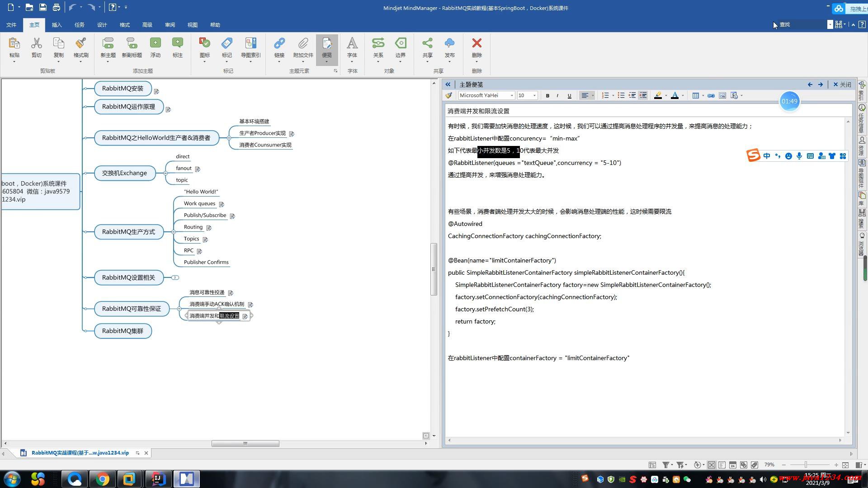This screenshot has height=488, width=868.
Task: Go to the previous note with left arrow
Action: click(x=810, y=84)
